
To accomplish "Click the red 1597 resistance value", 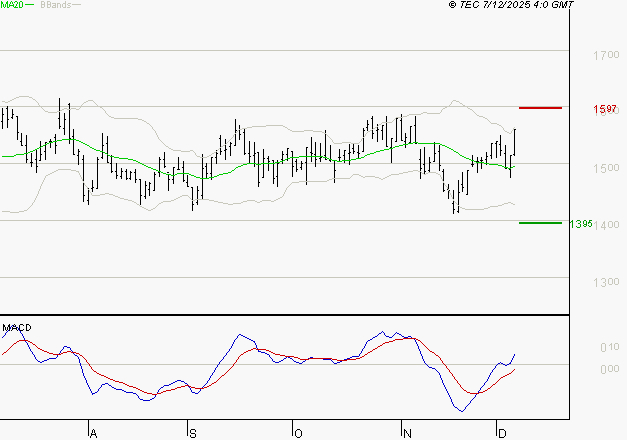I will click(x=605, y=109).
